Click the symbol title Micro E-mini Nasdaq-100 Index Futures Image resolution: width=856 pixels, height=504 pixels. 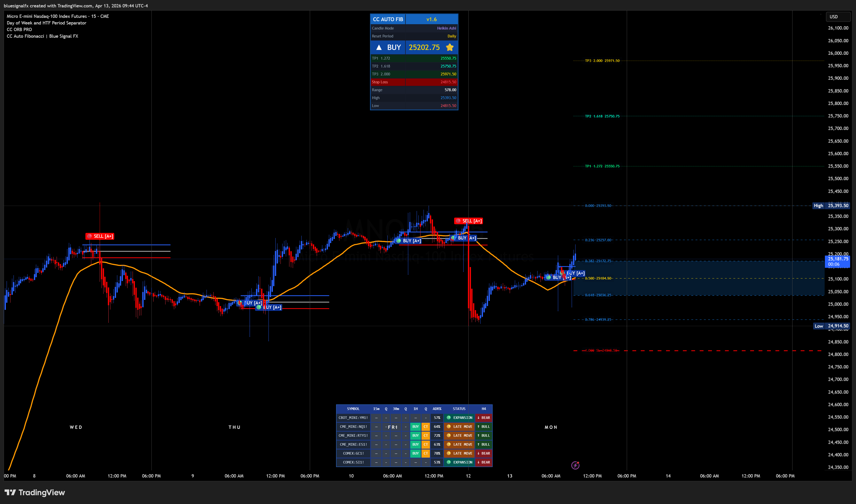[x=47, y=16]
